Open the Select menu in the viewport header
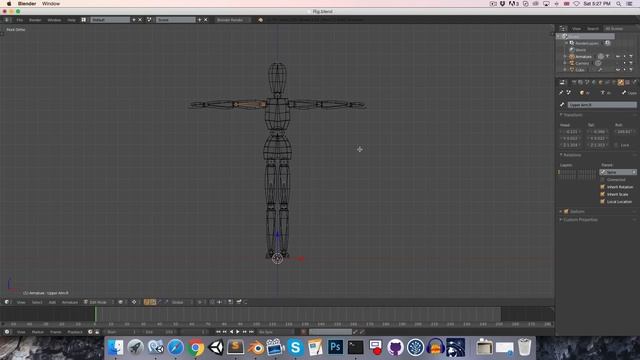This screenshot has width=640, height=360. click(37, 302)
